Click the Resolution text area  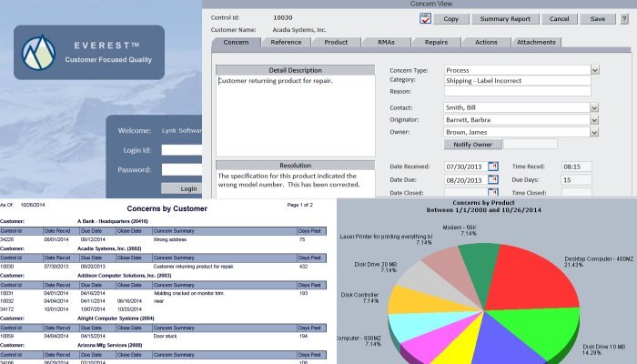point(296,184)
